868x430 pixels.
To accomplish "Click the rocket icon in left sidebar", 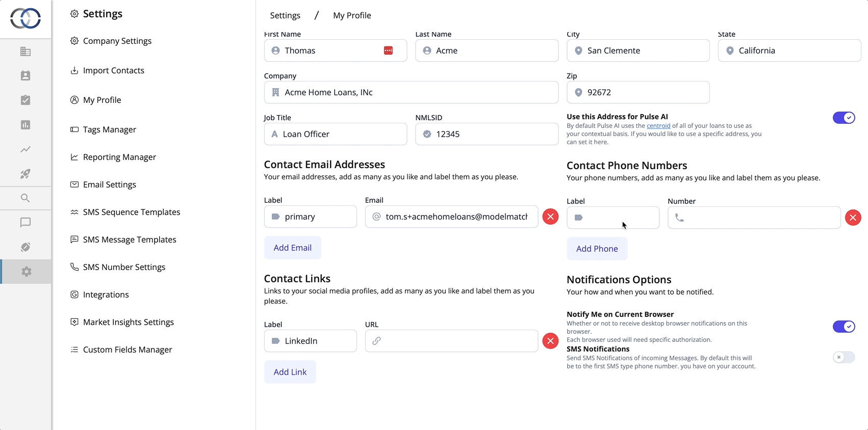I will (x=25, y=174).
